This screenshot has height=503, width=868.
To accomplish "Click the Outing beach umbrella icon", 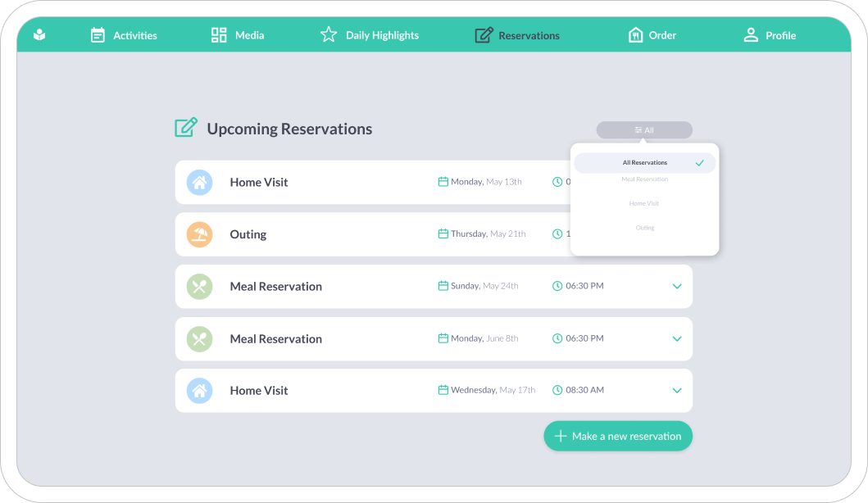I will click(199, 234).
